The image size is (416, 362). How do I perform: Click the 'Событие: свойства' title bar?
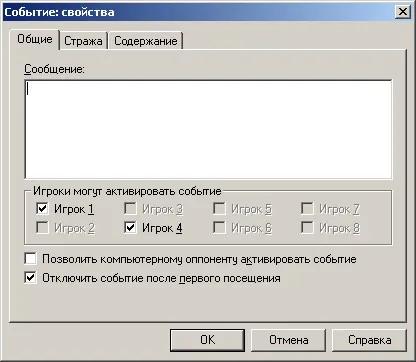(198, 12)
